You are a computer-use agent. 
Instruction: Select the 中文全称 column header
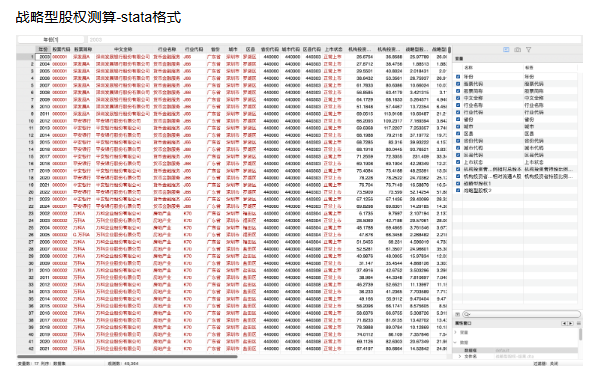(x=123, y=49)
